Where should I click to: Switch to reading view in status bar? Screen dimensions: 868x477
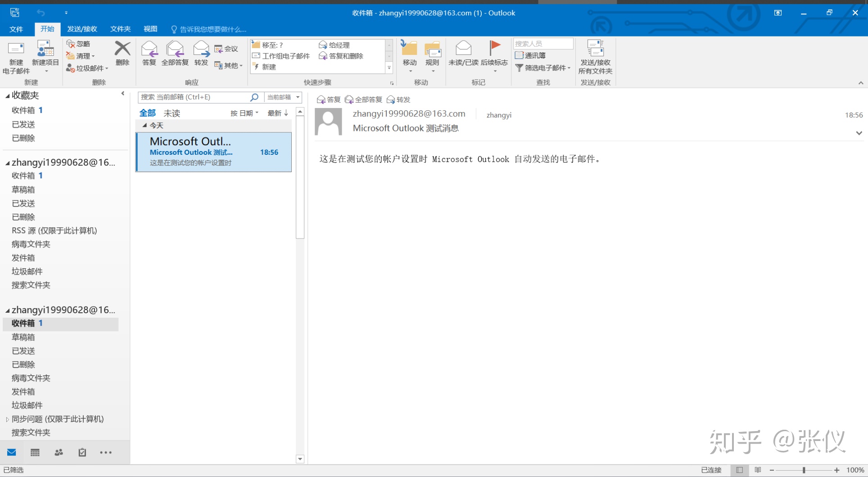point(758,470)
